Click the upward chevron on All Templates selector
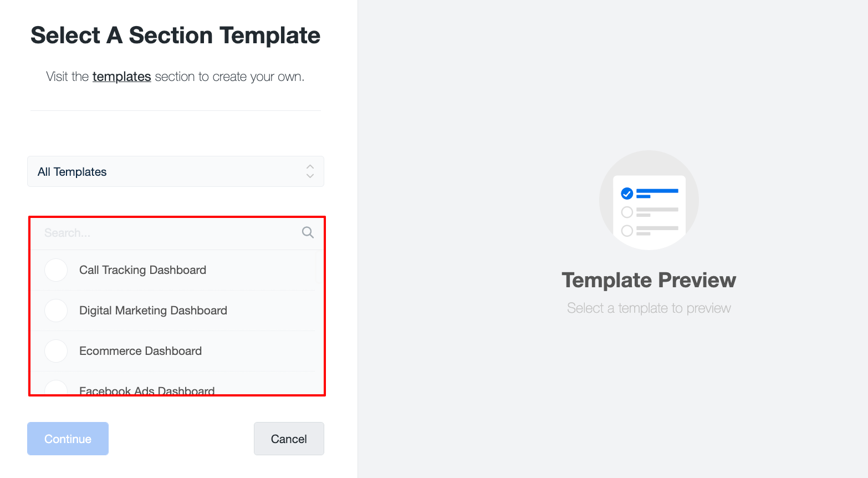The width and height of the screenshot is (868, 478). coord(310,167)
